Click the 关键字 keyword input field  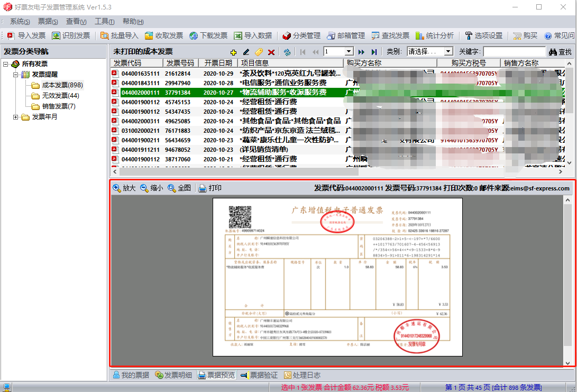click(x=514, y=52)
